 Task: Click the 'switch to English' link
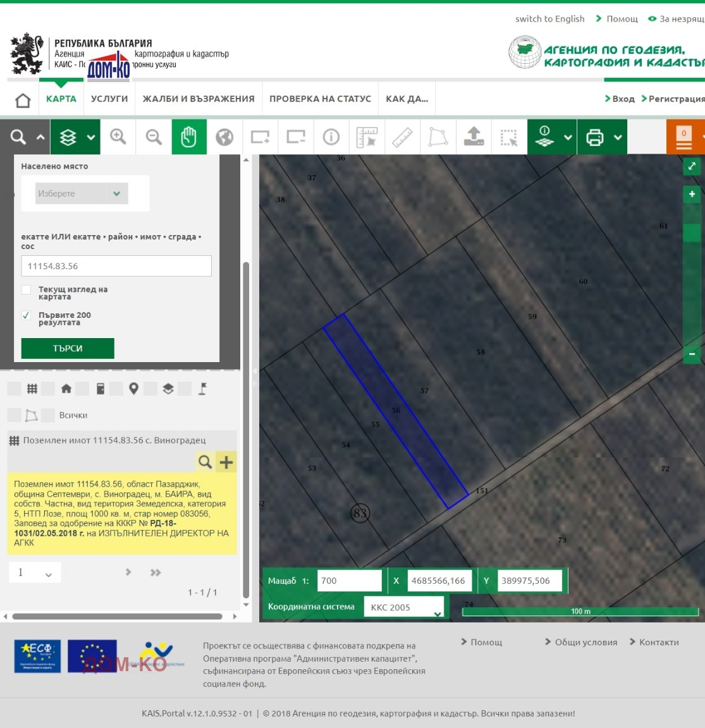pyautogui.click(x=549, y=19)
